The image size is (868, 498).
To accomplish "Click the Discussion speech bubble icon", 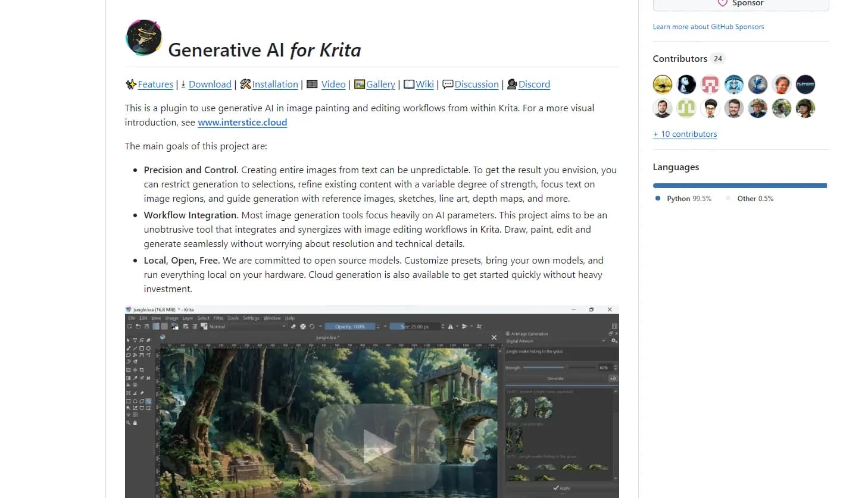I will (448, 84).
